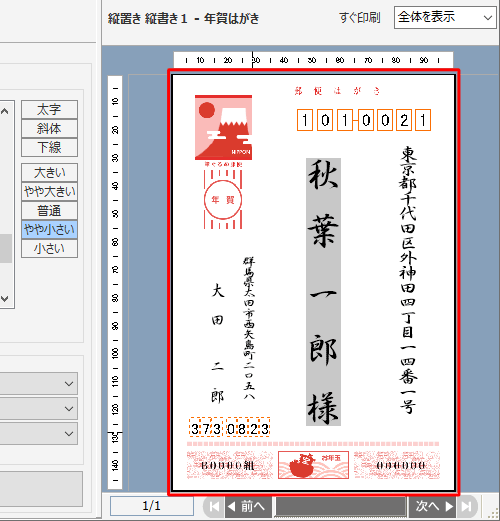Go to previous record with 前へ
500x521 pixels.
[248, 507]
